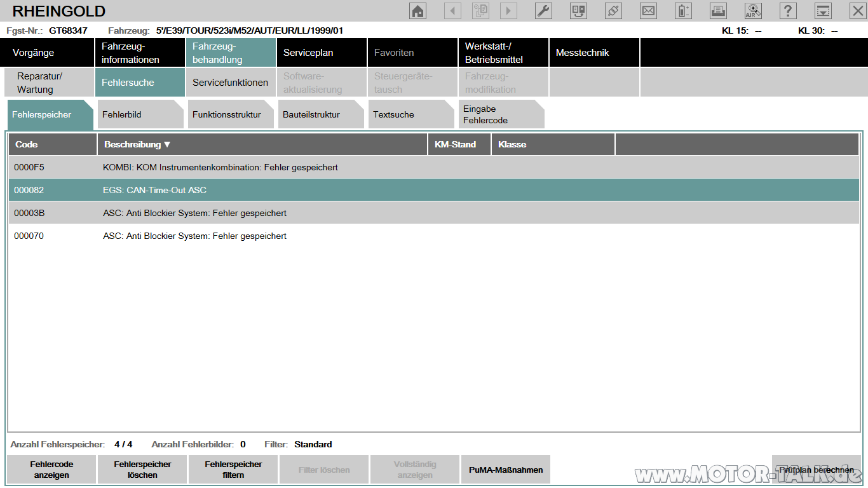Open the Messtechnik menu

click(594, 53)
